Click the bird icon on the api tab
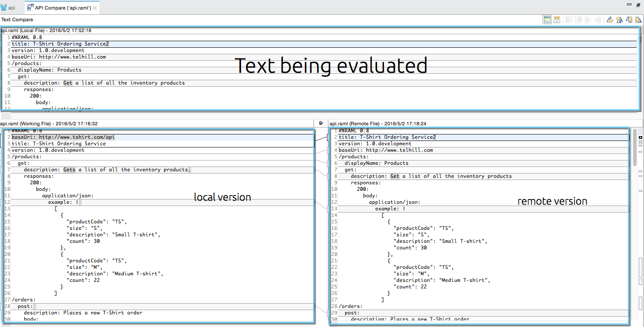The image size is (644, 327). (x=4, y=7)
